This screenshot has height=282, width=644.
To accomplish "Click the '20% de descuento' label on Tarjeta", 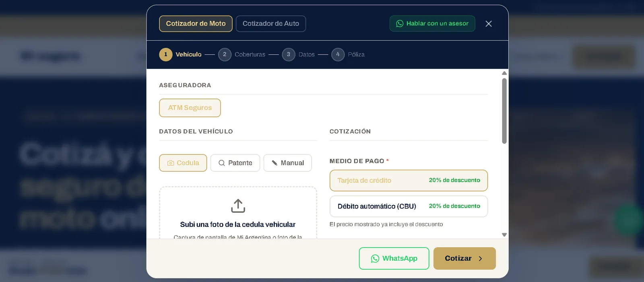I will coord(454,180).
